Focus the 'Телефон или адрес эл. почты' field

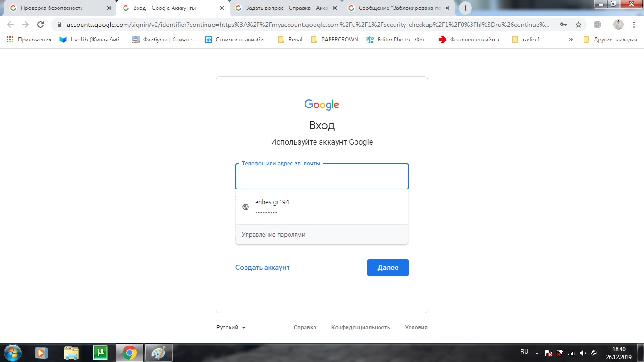point(322,176)
